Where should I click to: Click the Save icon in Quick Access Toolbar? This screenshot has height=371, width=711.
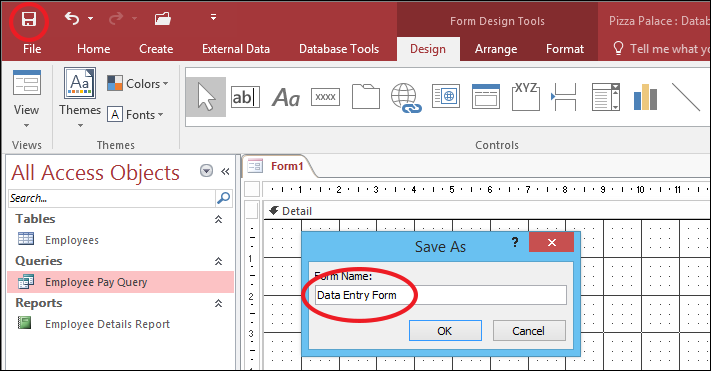29,20
